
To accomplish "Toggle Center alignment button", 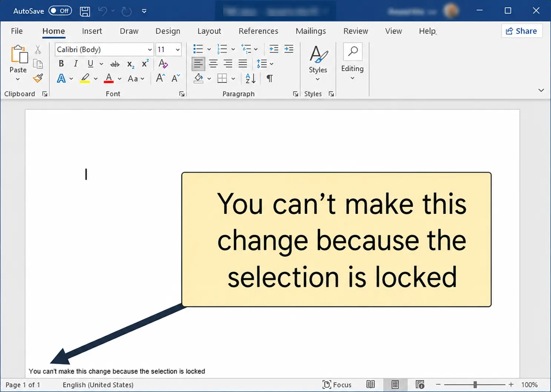I will click(x=213, y=64).
